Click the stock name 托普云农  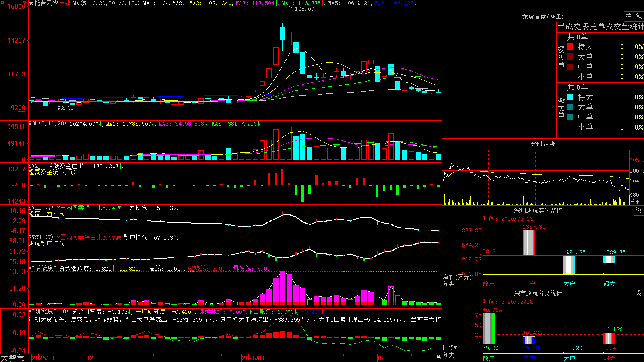pos(46,3)
